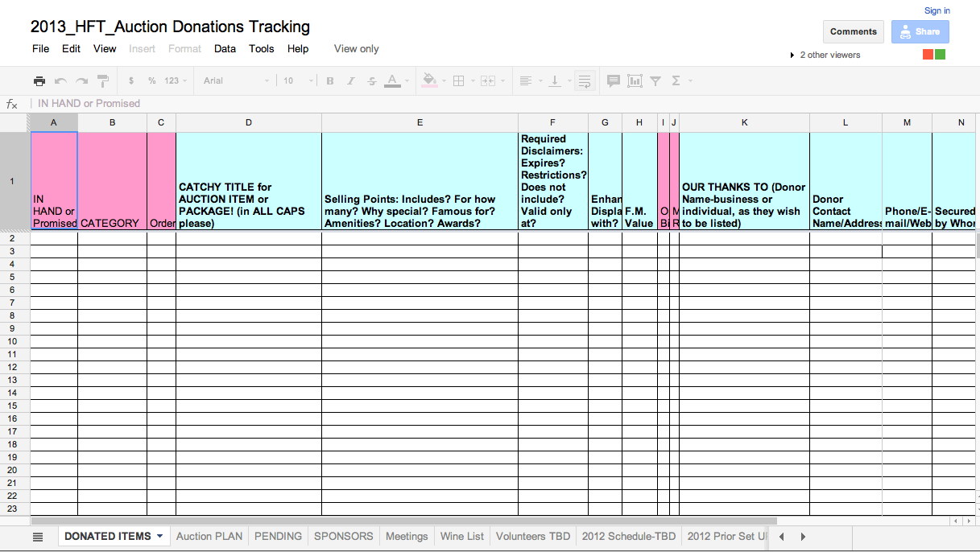Select column K header

click(744, 122)
